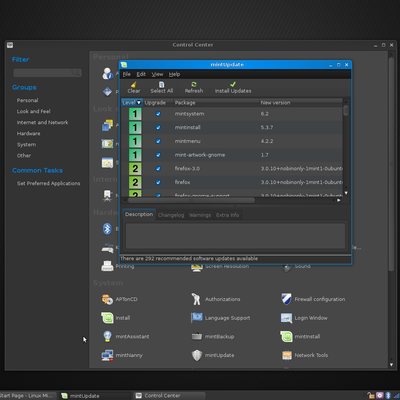Launch mintUpdate shield icon in Control Center
The width and height of the screenshot is (400, 400).
(197, 355)
